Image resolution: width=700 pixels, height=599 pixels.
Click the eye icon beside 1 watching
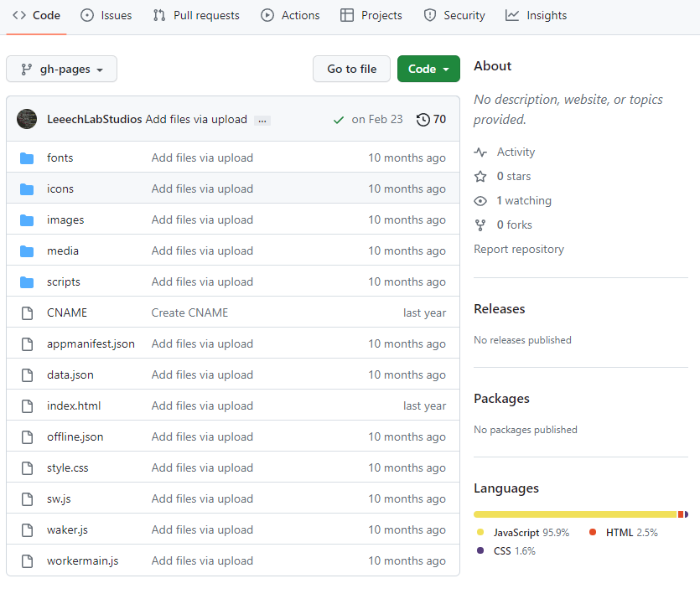480,201
